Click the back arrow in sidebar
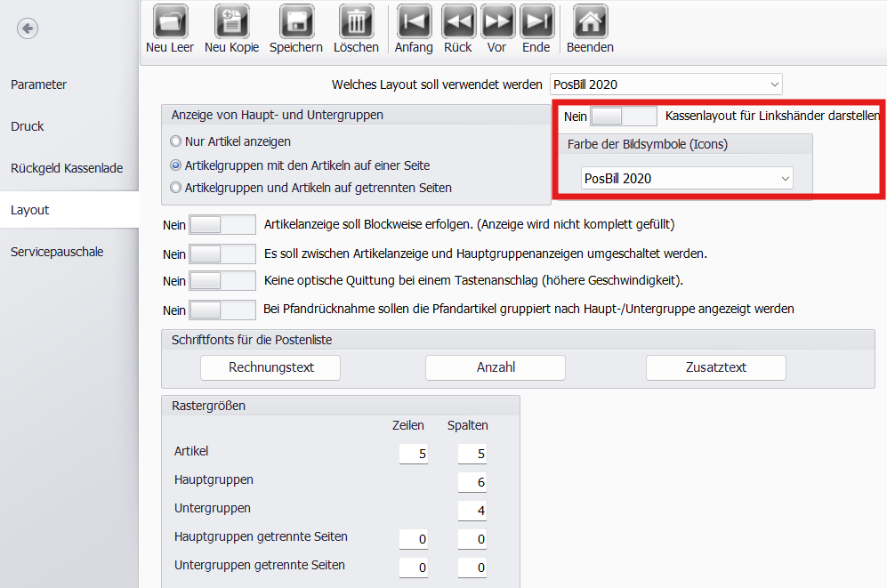 tap(28, 29)
